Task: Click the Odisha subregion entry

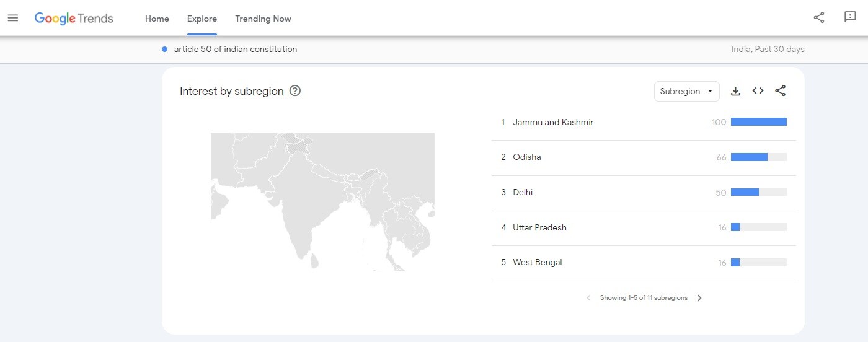Action: (x=527, y=157)
